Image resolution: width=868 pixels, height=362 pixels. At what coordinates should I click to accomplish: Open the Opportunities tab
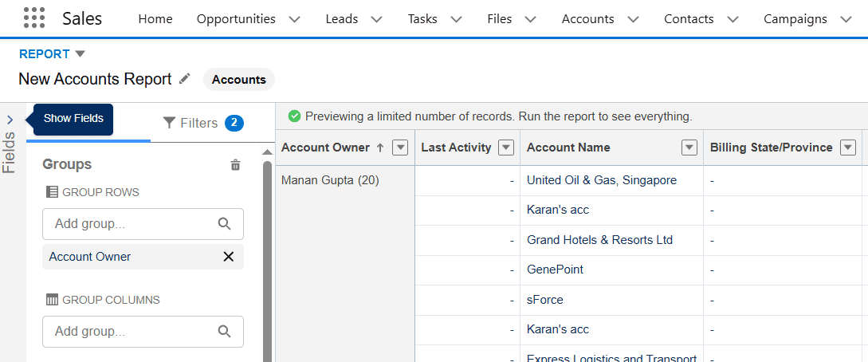(x=237, y=19)
